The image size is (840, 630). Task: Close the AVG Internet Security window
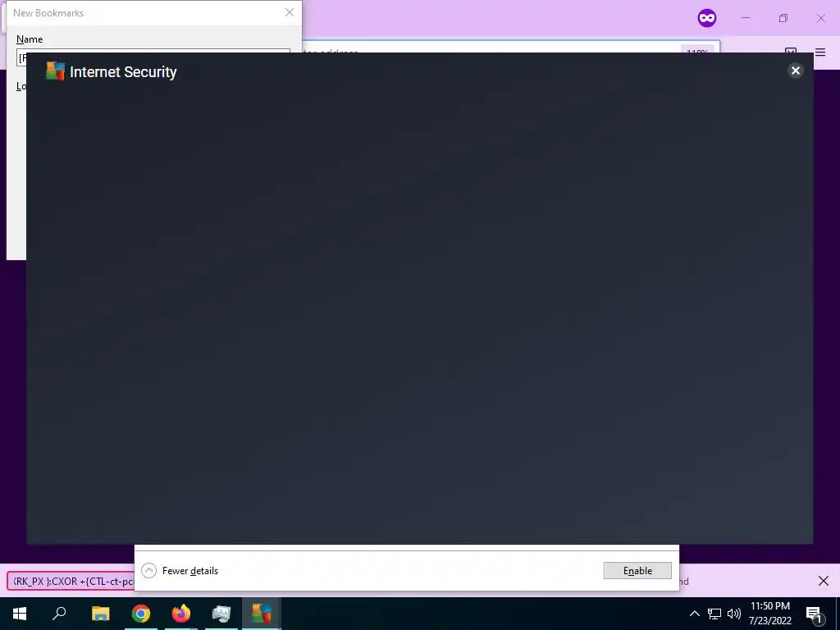796,71
